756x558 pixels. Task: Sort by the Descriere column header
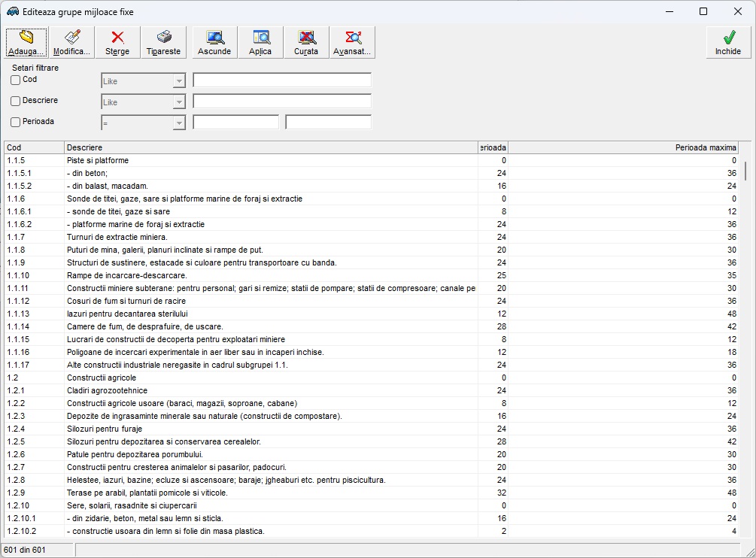coord(271,147)
